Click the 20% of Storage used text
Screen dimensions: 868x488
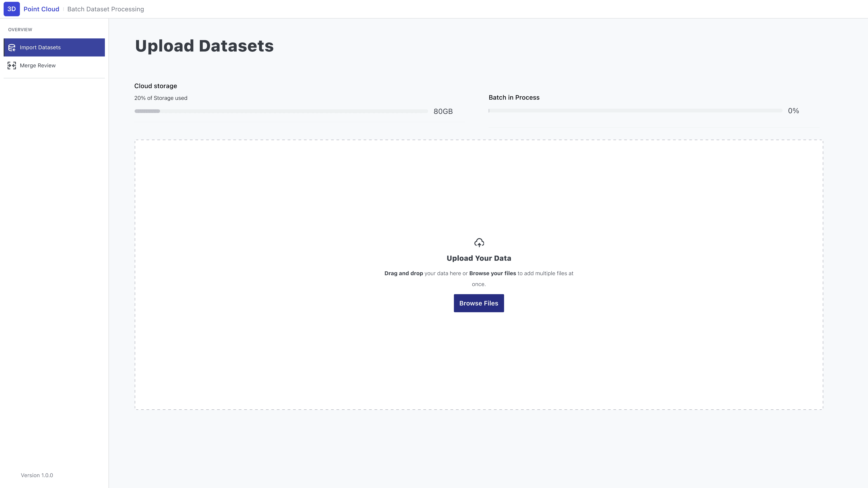(x=161, y=98)
